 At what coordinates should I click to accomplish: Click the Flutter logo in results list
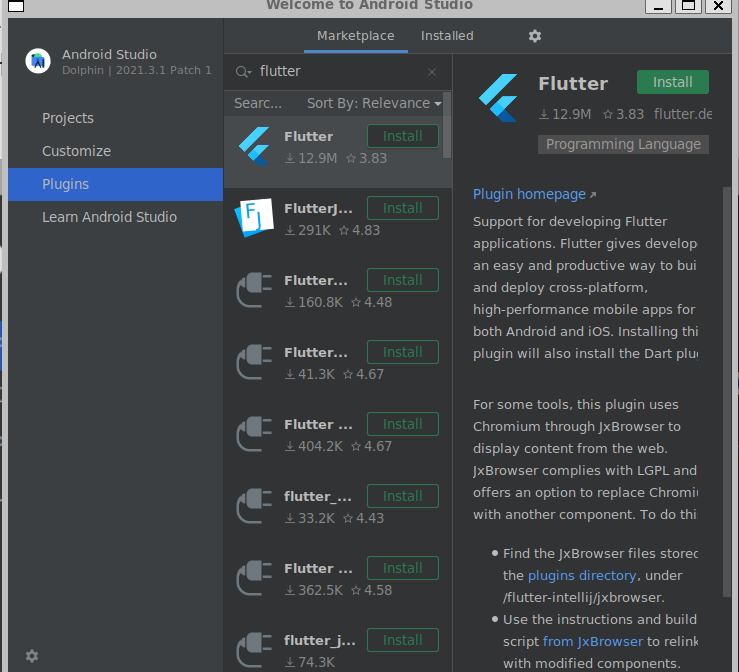pos(255,146)
